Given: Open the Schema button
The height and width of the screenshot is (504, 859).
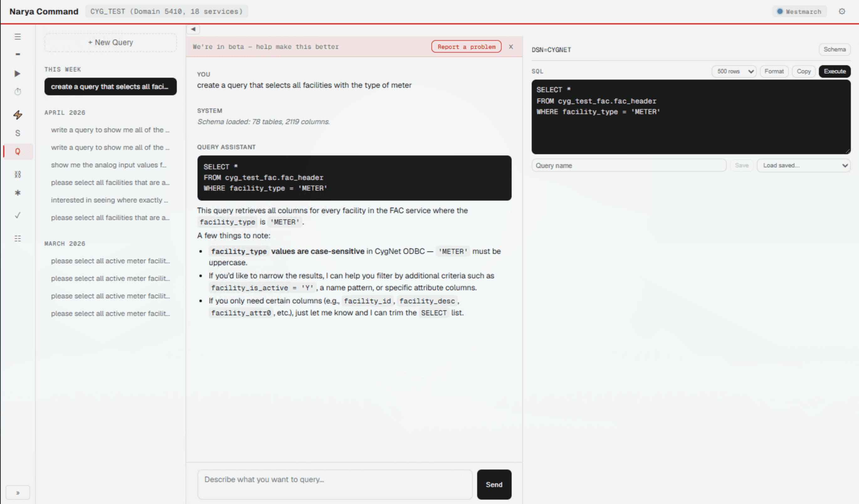Looking at the screenshot, I should (x=835, y=50).
